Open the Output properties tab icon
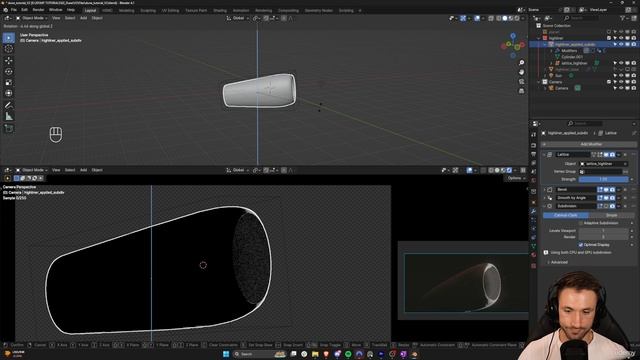 click(x=533, y=154)
